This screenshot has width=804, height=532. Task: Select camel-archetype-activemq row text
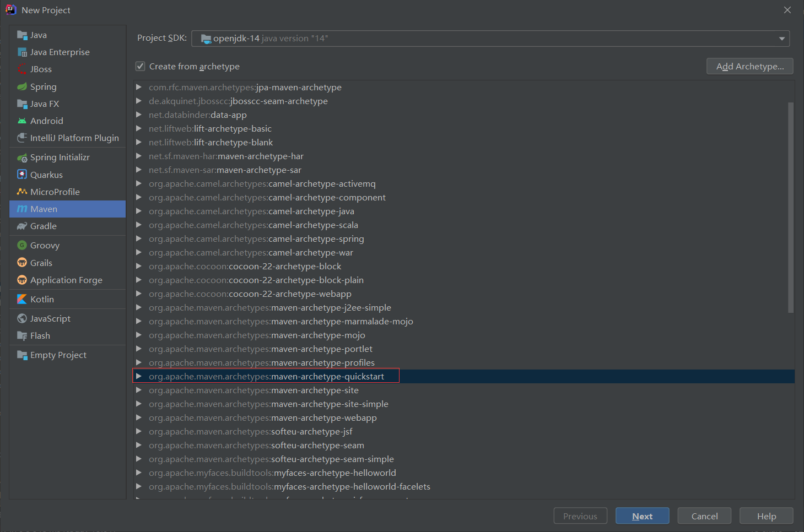[262, 183]
